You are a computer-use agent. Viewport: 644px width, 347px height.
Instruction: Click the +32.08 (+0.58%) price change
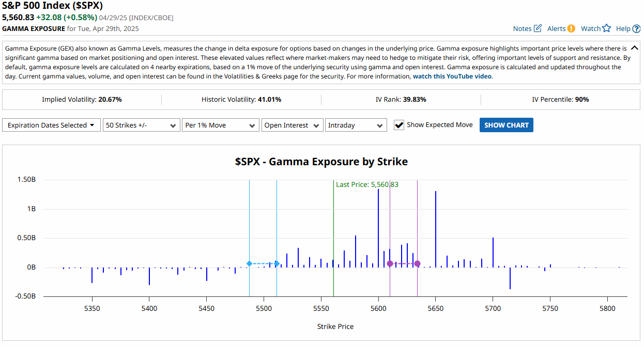67,17
